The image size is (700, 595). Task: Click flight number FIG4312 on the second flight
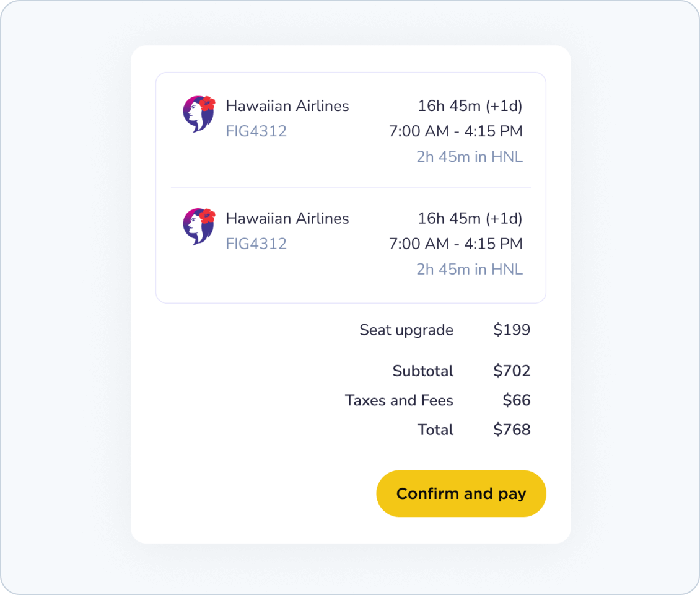(x=256, y=244)
